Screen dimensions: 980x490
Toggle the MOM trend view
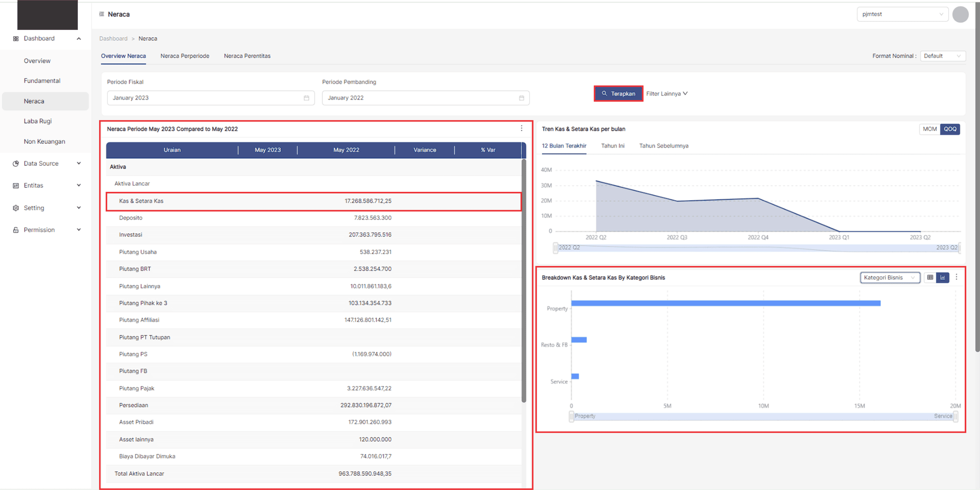(x=930, y=129)
